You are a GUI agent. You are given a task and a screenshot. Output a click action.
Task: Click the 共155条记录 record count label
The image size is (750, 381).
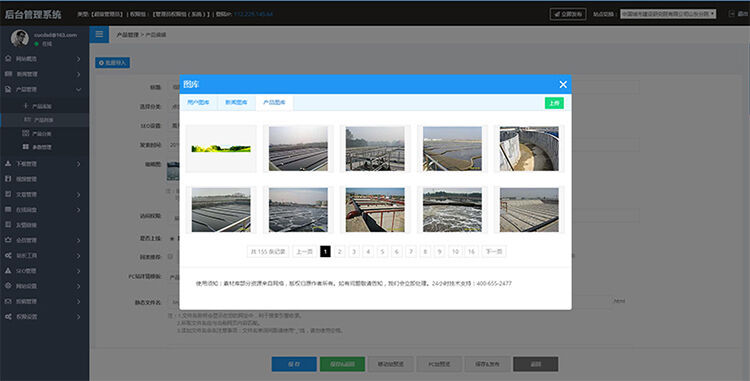pyautogui.click(x=268, y=251)
